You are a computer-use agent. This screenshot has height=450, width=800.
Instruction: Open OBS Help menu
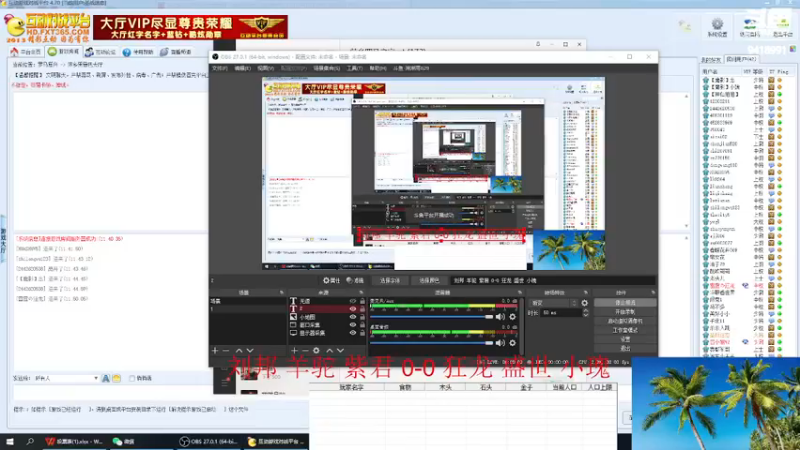tap(378, 68)
